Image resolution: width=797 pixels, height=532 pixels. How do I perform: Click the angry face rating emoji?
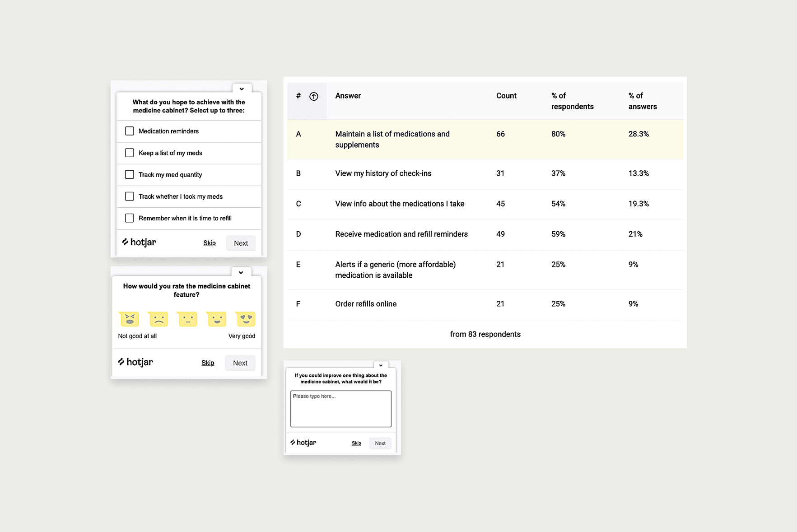click(130, 319)
